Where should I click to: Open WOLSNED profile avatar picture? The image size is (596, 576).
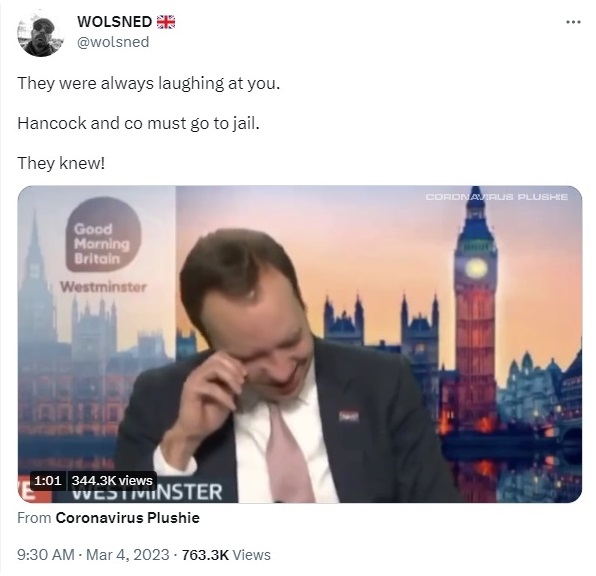40,36
